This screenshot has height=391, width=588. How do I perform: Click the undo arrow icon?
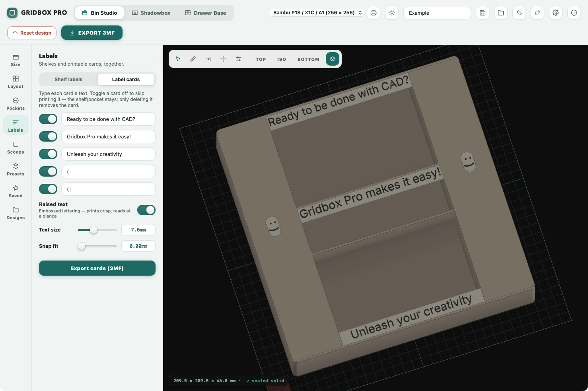point(519,13)
